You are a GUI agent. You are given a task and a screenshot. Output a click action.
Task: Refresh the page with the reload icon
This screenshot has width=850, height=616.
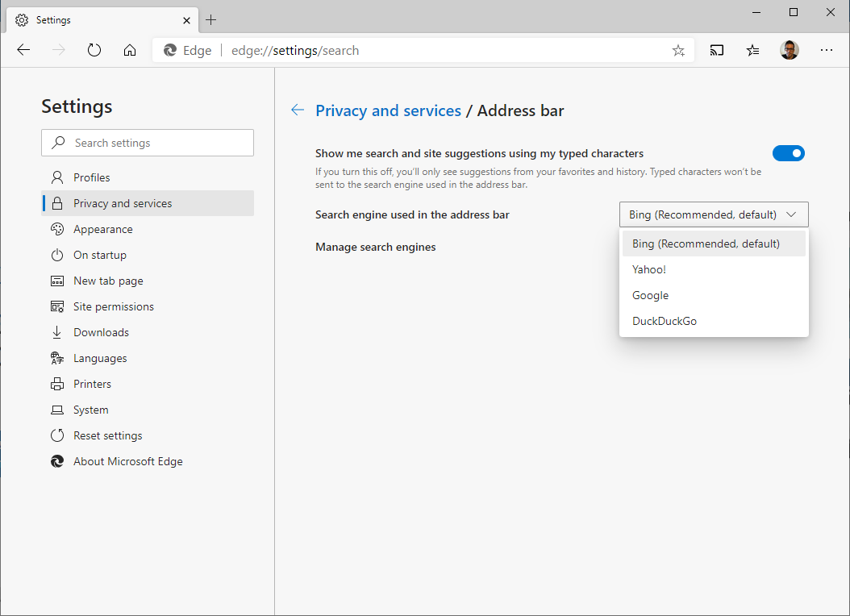[94, 50]
